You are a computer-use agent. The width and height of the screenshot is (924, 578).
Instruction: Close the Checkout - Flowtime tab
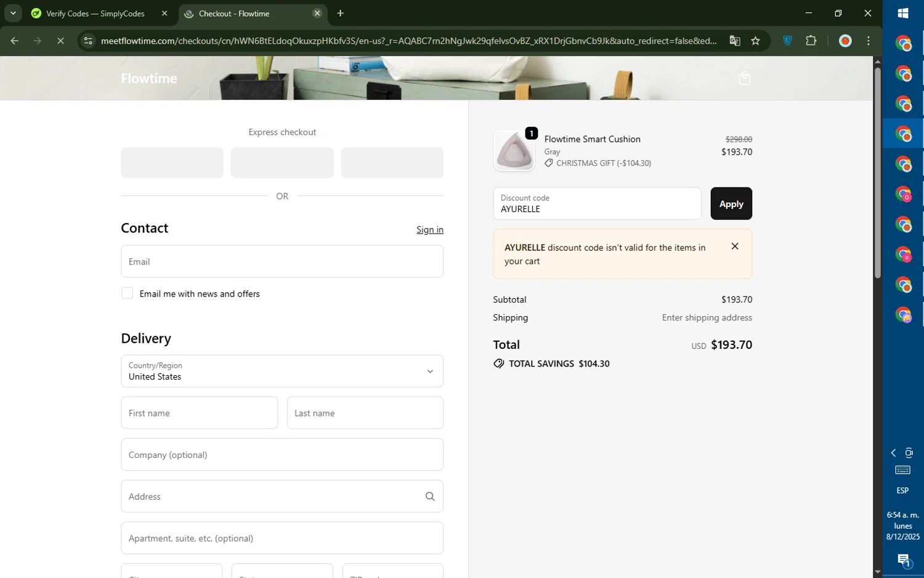pos(317,14)
